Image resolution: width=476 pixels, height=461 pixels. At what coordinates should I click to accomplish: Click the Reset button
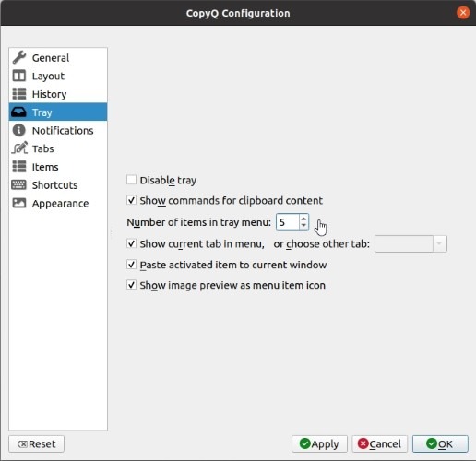[x=37, y=443]
